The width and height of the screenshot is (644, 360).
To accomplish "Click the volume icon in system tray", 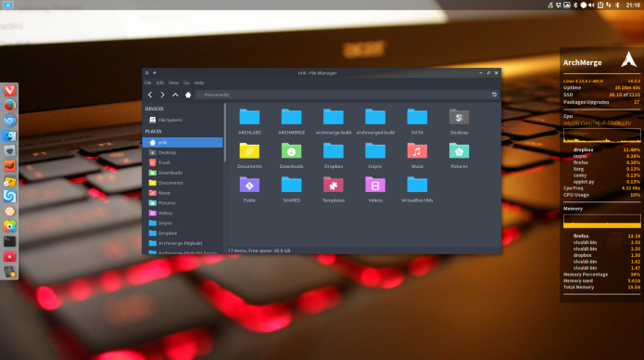I will [591, 5].
